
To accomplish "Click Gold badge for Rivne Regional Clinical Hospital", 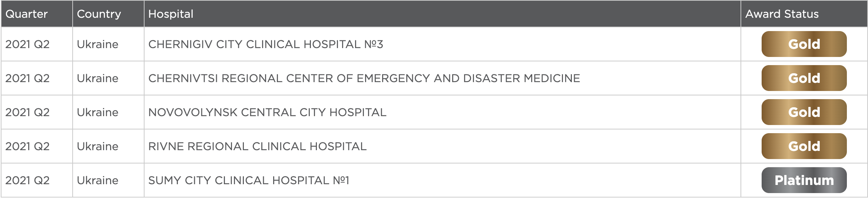I will [804, 146].
